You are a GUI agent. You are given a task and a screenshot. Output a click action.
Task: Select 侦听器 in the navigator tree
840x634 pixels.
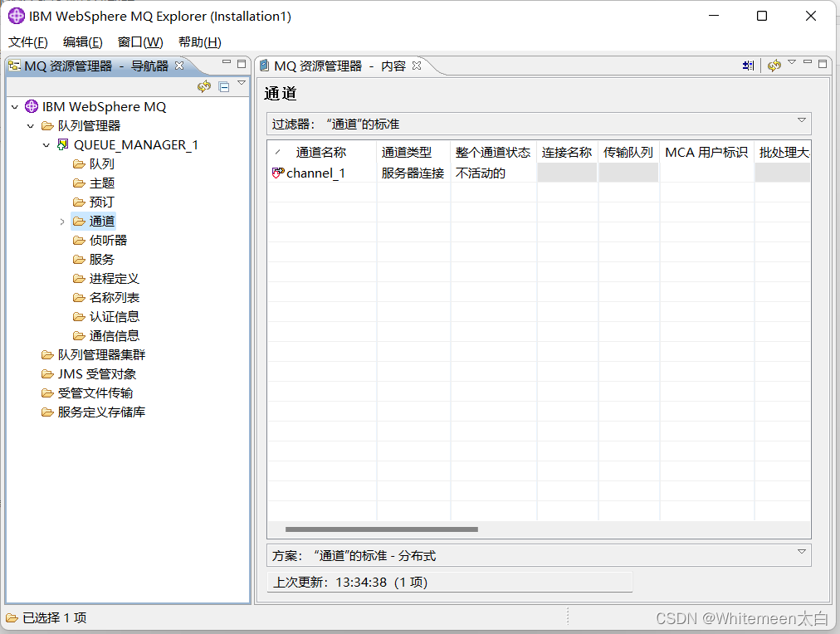pyautogui.click(x=108, y=241)
